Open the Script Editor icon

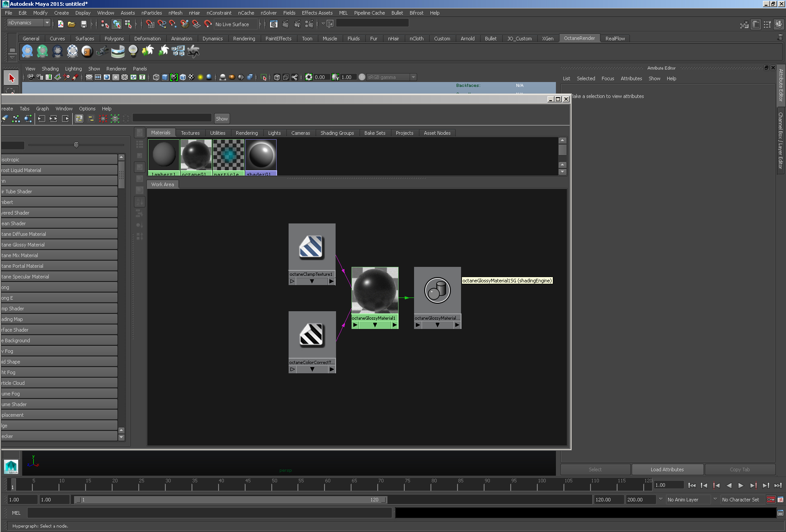(780, 513)
